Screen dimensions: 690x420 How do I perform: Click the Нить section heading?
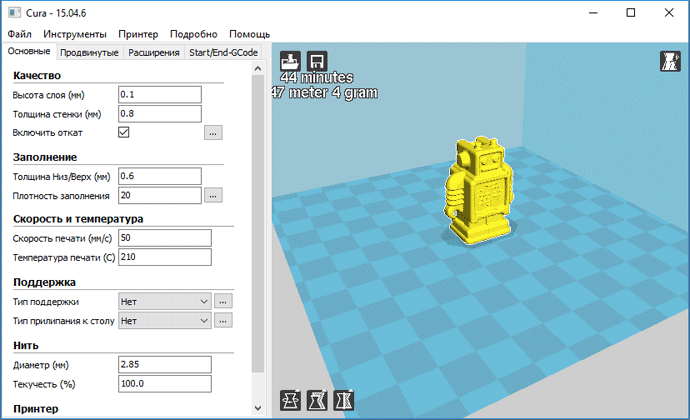[26, 346]
